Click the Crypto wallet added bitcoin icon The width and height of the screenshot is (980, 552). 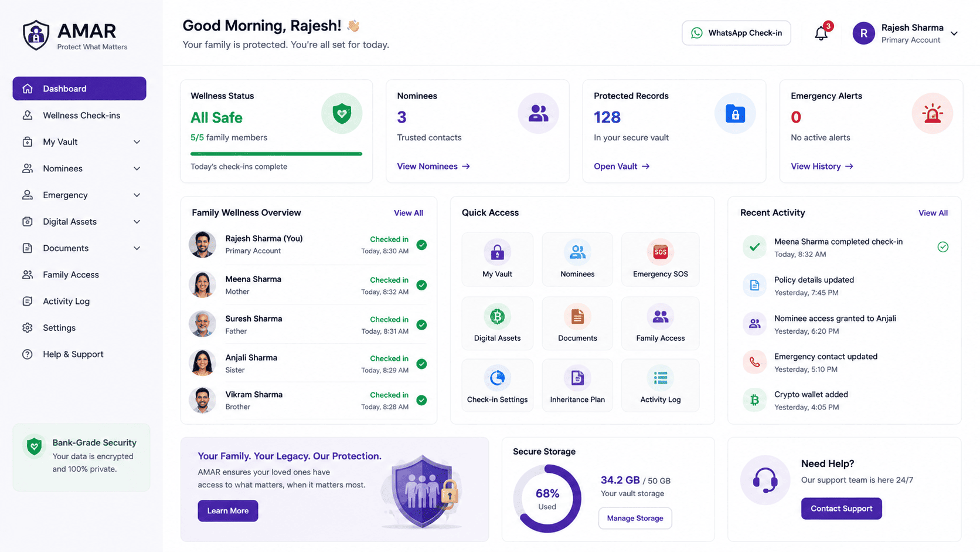[x=754, y=400]
